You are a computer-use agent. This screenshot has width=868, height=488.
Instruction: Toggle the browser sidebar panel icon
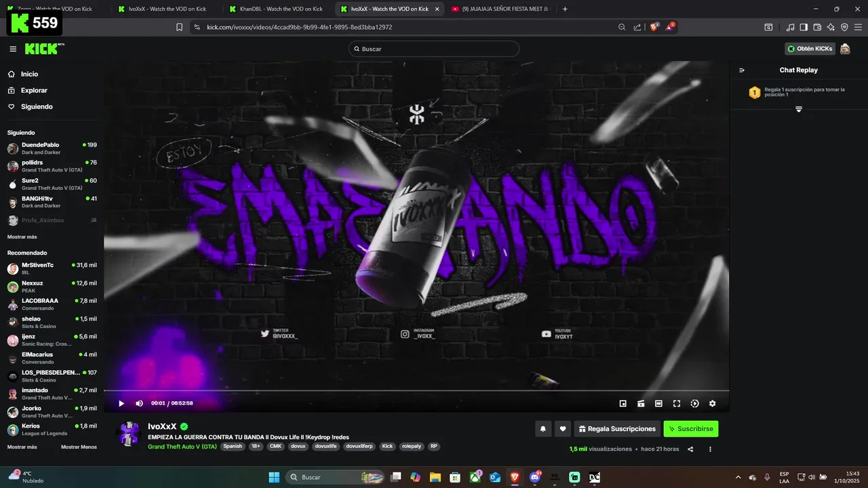pyautogui.click(x=804, y=27)
